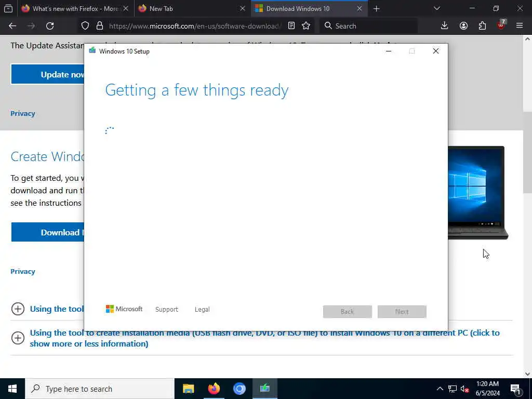Click the Firefox URL address field
This screenshot has width=532, height=399.
[x=195, y=26]
